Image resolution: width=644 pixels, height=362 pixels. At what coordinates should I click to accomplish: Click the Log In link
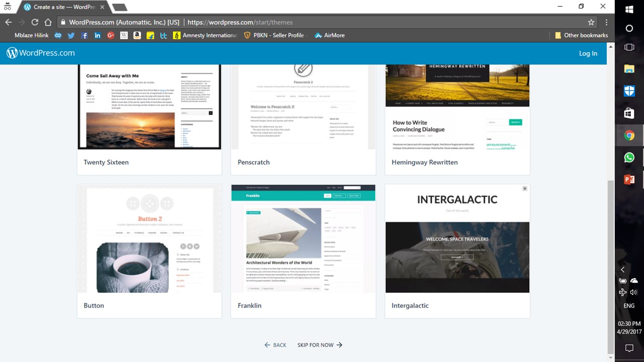pyautogui.click(x=588, y=53)
